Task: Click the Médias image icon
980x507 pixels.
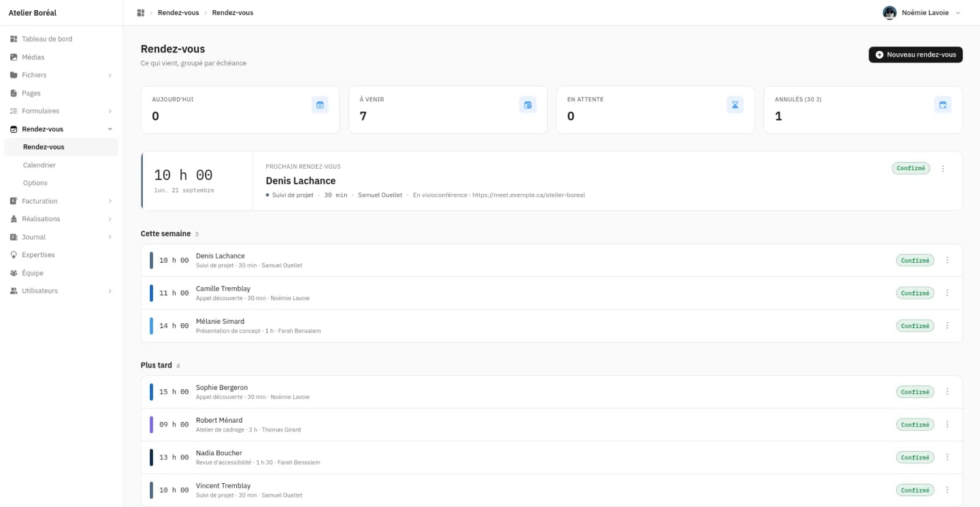Action: click(x=14, y=57)
